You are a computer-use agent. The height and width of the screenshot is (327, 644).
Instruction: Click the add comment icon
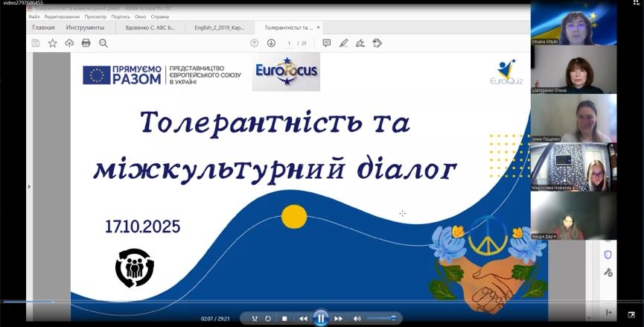326,43
